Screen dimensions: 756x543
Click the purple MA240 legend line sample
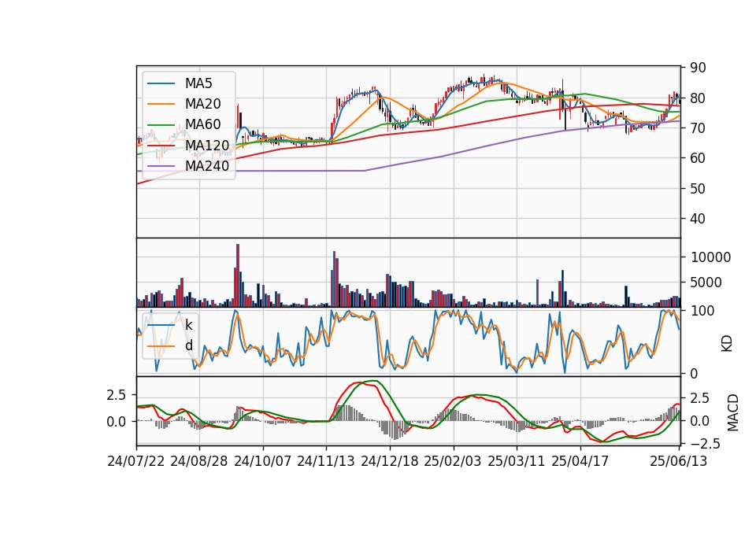click(161, 166)
